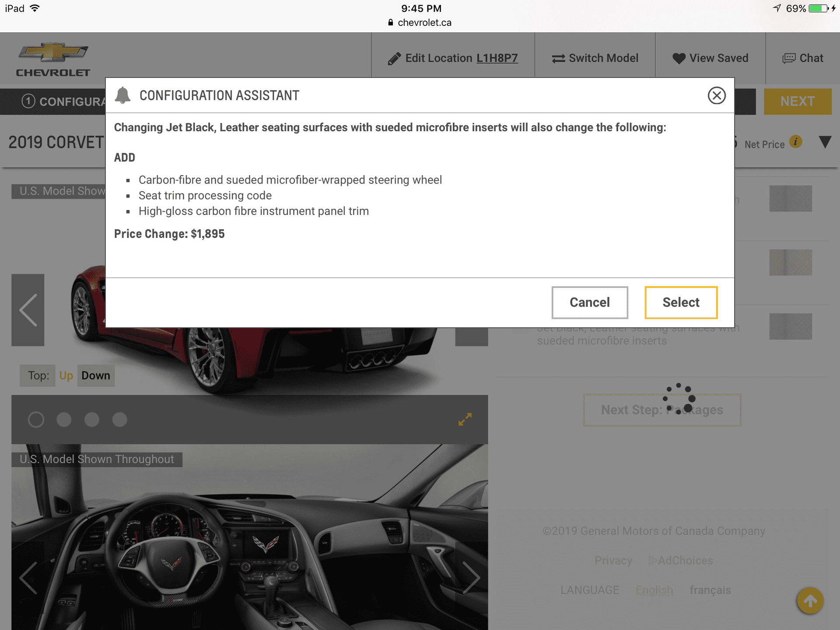Select the third image carousel dot

point(92,420)
